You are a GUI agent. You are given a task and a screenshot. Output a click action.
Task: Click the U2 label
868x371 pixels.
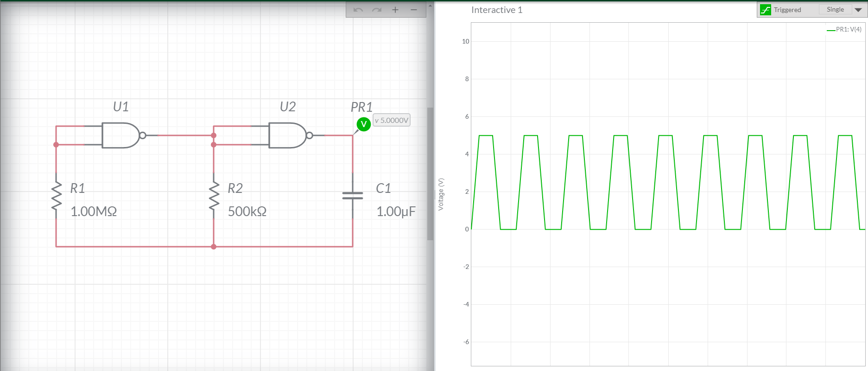(x=288, y=107)
